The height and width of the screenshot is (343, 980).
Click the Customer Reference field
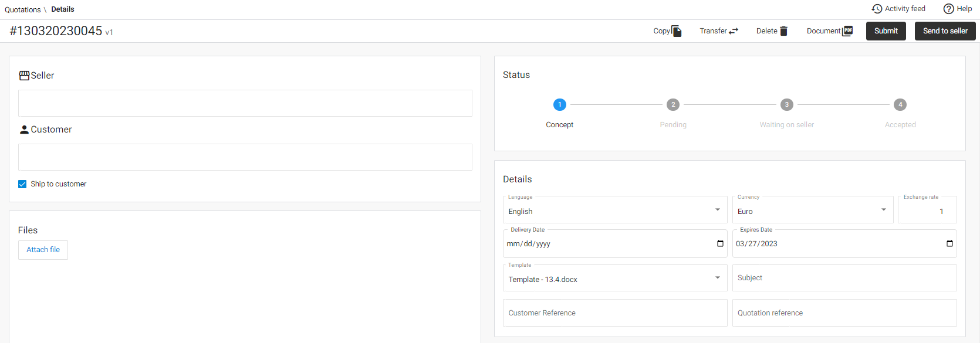[615, 313]
